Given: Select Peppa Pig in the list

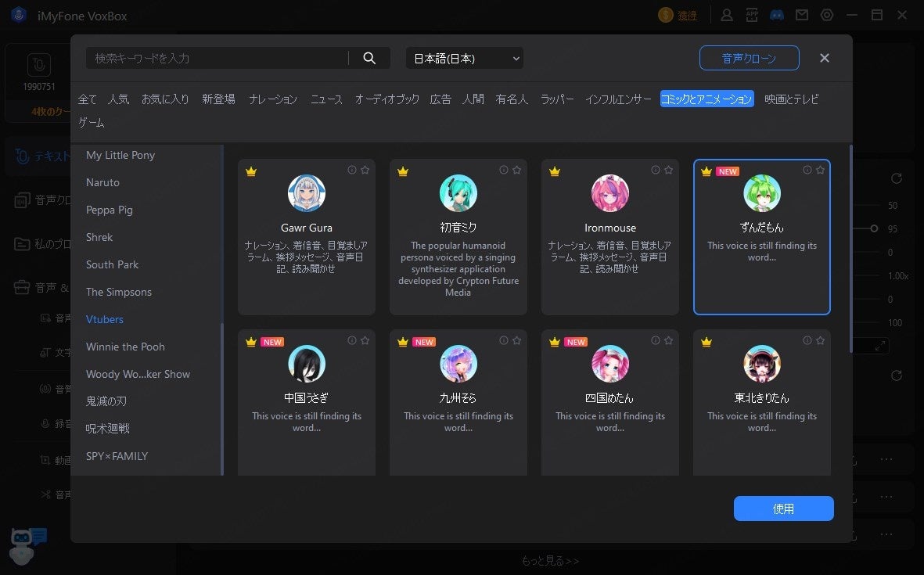Looking at the screenshot, I should (x=109, y=210).
